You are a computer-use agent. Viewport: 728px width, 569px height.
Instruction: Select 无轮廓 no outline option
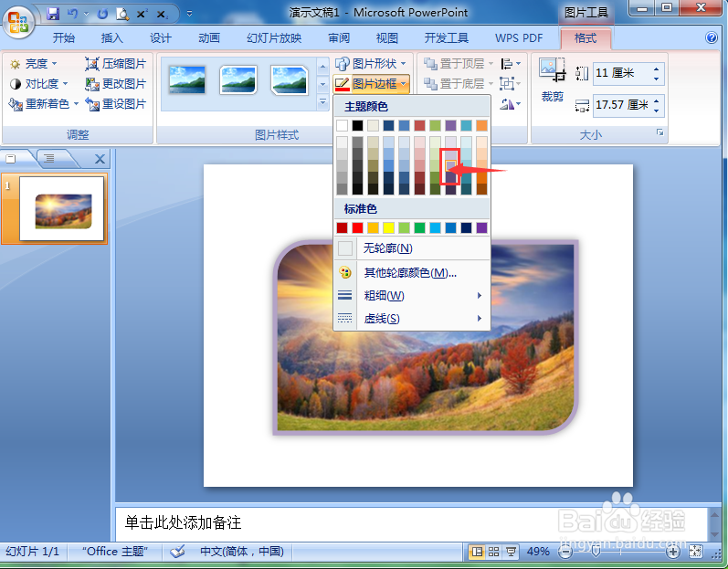(412, 248)
